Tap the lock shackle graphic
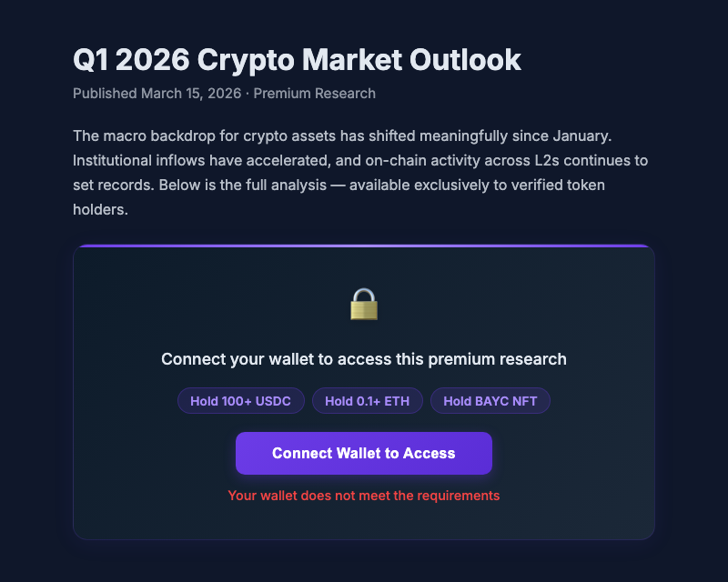728x582 pixels. [x=364, y=294]
